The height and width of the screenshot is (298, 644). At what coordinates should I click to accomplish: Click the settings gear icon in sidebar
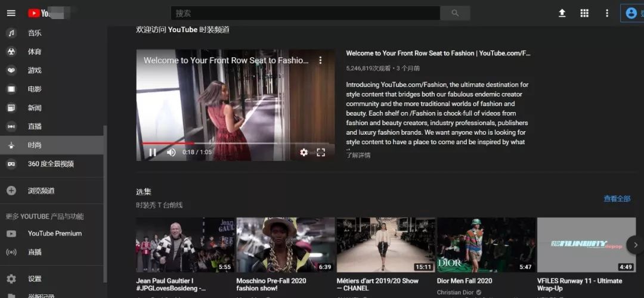tap(11, 279)
